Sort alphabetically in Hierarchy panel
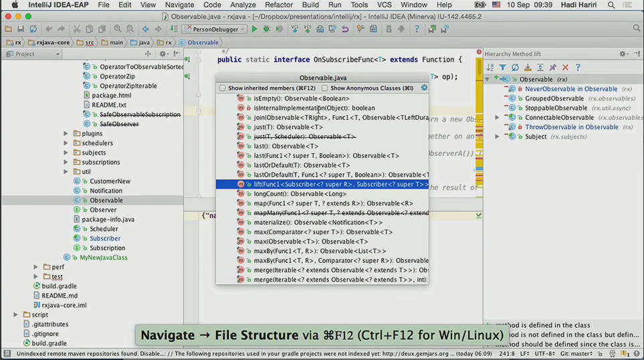This screenshot has width=644, height=360. [490, 68]
